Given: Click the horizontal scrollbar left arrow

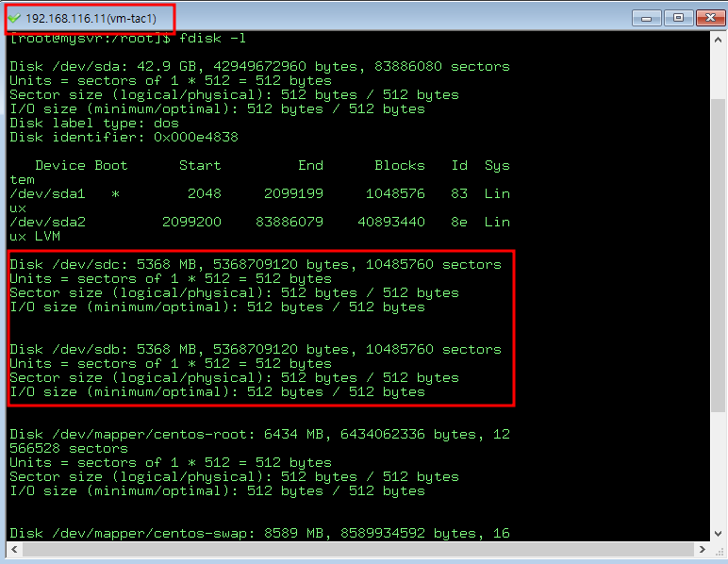Looking at the screenshot, I should [x=14, y=550].
